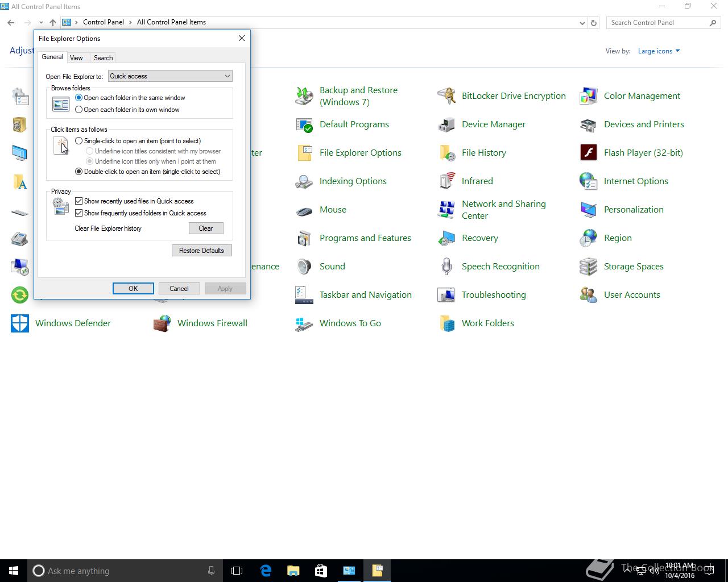Open the Windows To Go icon
Screen dimensions: 728x582
(304, 323)
